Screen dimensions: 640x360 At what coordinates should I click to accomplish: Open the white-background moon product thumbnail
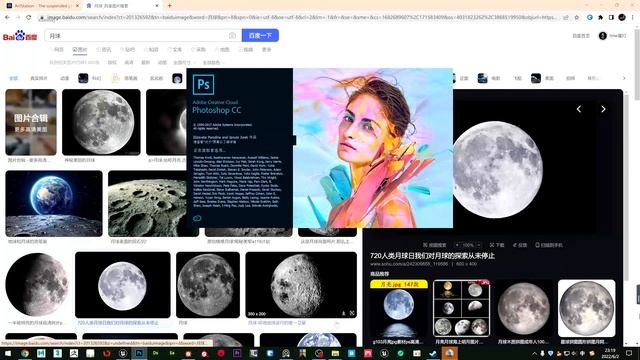(587, 308)
